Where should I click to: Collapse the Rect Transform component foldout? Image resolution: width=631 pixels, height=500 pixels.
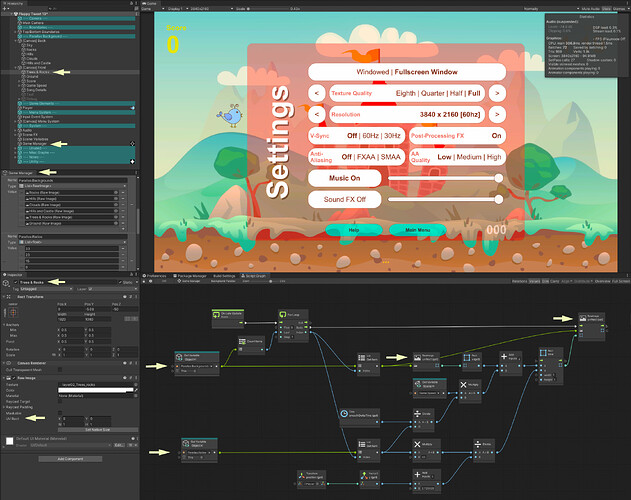coord(4,297)
